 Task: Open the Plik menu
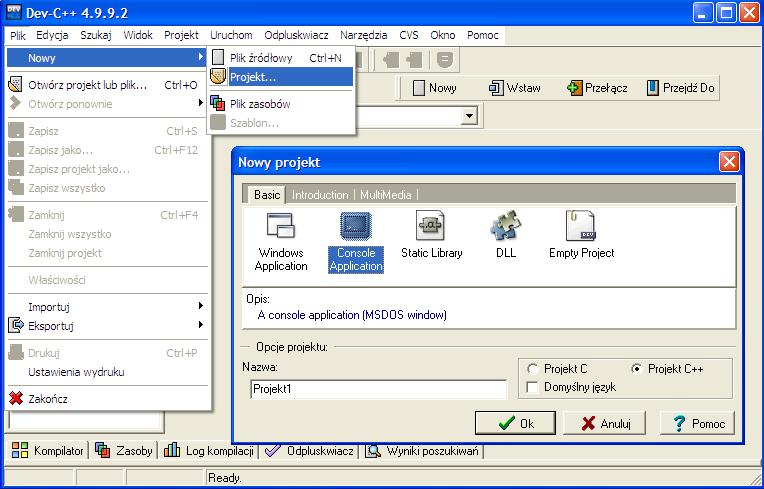tap(18, 35)
